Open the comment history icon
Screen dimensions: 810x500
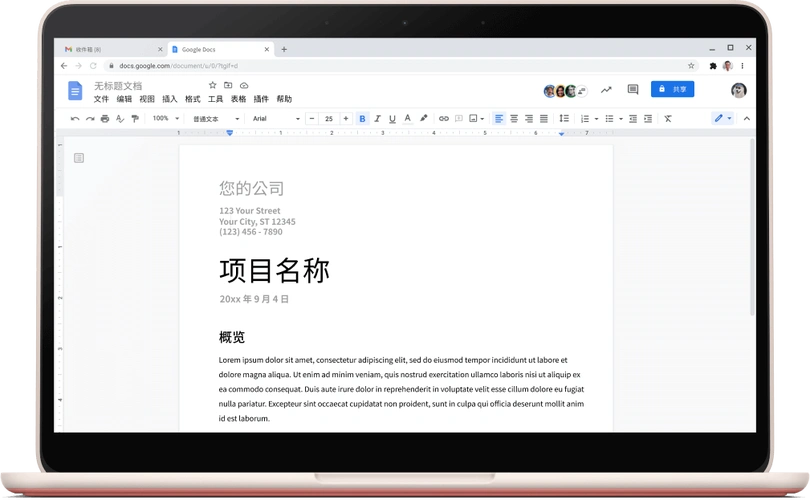point(633,90)
